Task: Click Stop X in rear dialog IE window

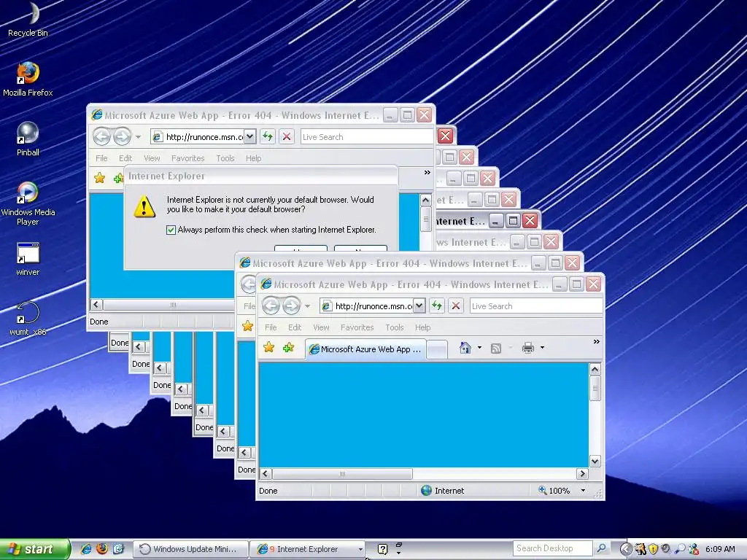Action: (x=286, y=136)
